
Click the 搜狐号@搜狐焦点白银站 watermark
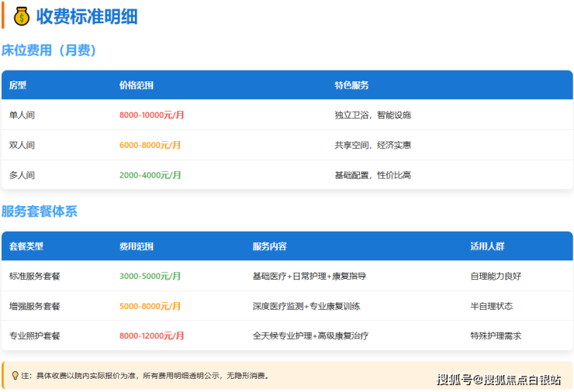pyautogui.click(x=498, y=379)
